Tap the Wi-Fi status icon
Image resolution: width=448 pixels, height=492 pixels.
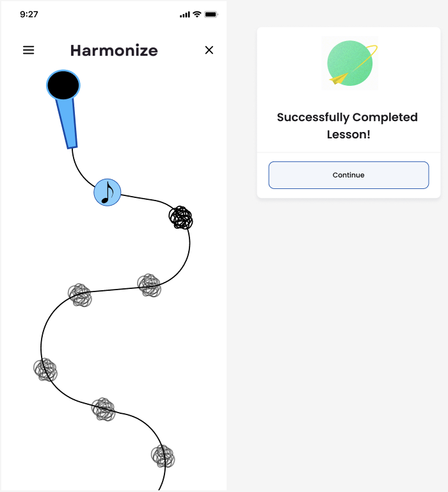click(x=197, y=14)
